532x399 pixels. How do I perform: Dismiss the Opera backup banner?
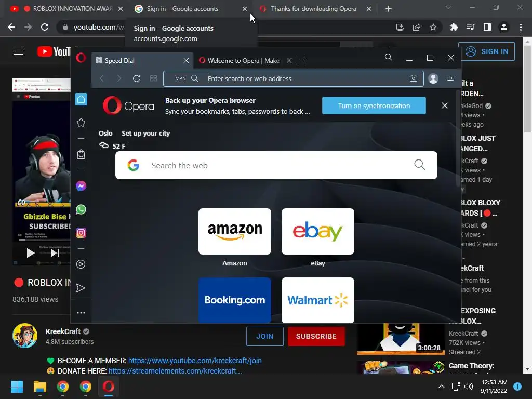[x=445, y=105]
